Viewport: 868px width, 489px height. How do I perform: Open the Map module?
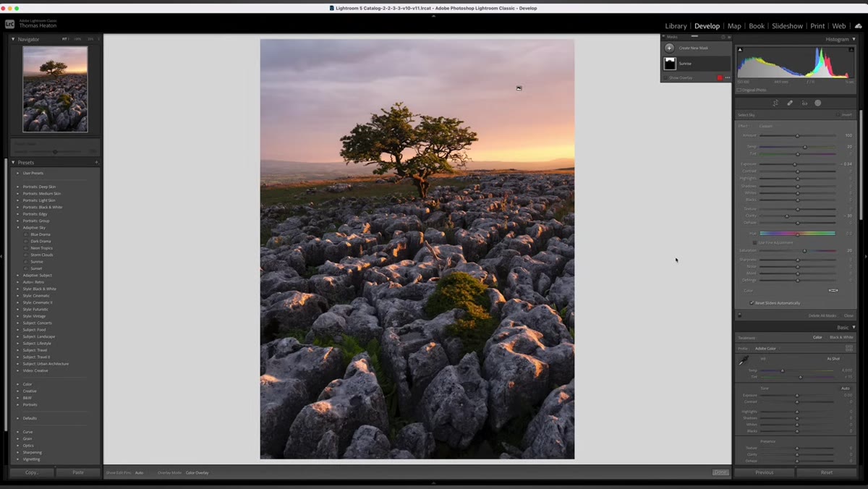(x=734, y=26)
